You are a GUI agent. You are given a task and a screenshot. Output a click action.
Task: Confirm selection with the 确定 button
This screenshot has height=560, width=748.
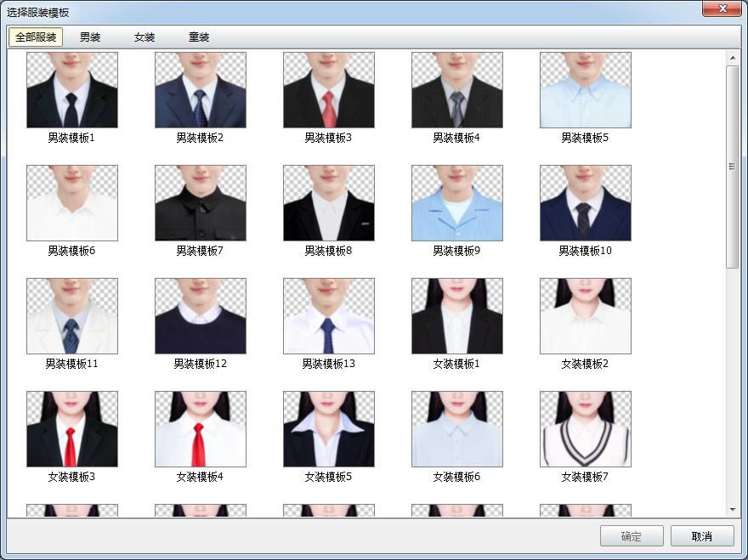(632, 536)
